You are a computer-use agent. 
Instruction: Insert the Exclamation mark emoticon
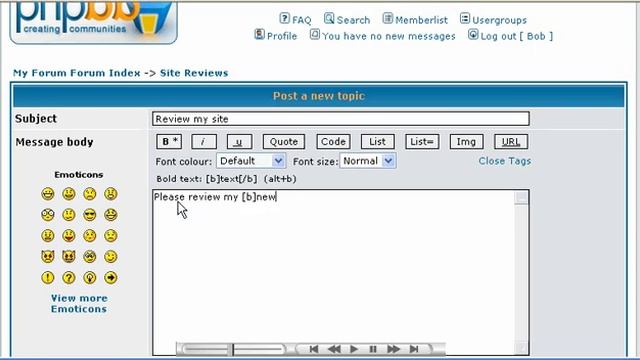pos(48,278)
